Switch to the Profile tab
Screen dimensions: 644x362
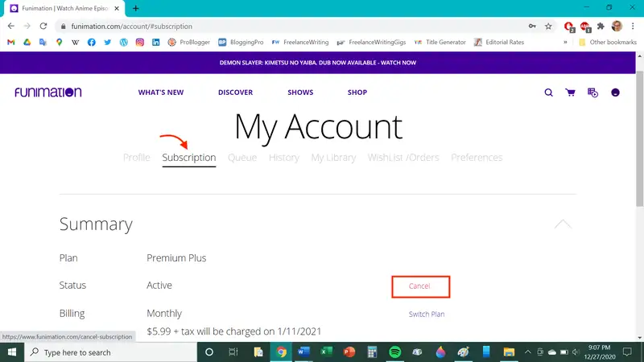click(x=136, y=158)
